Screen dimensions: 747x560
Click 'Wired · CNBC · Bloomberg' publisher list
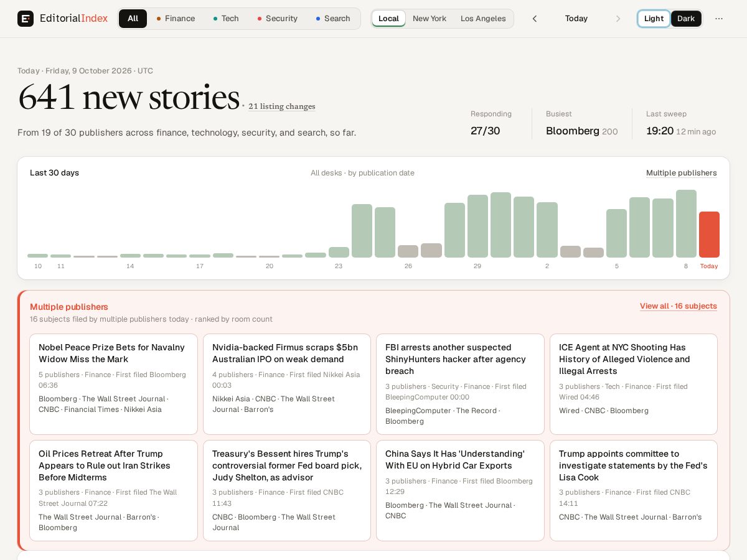point(604,411)
